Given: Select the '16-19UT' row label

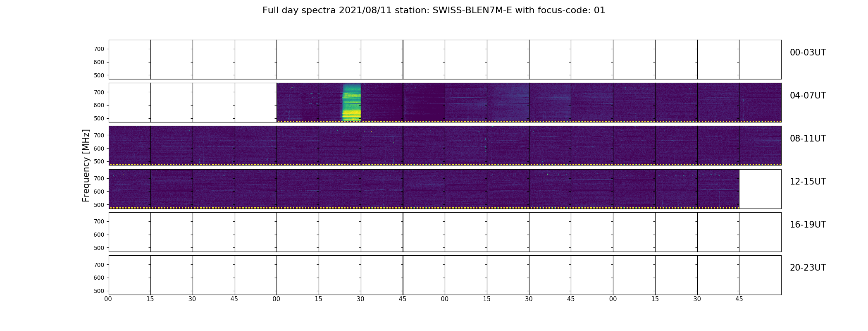Looking at the screenshot, I should pos(808,225).
